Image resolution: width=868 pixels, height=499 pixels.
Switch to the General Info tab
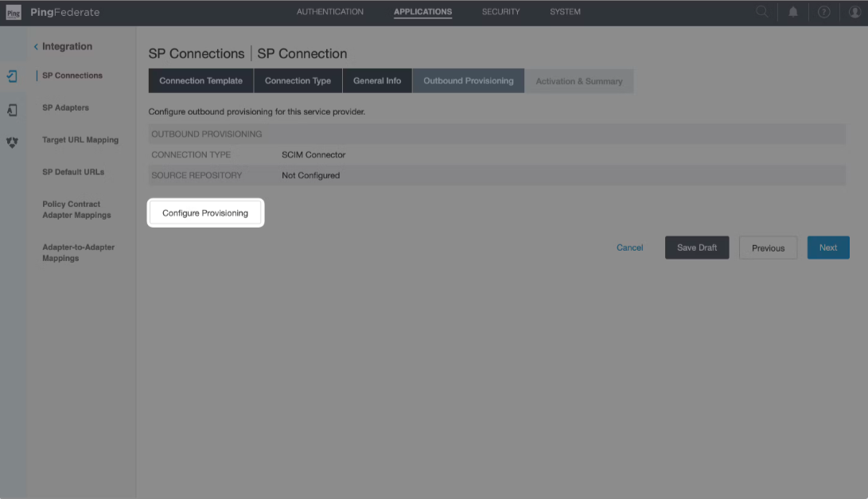coord(377,81)
